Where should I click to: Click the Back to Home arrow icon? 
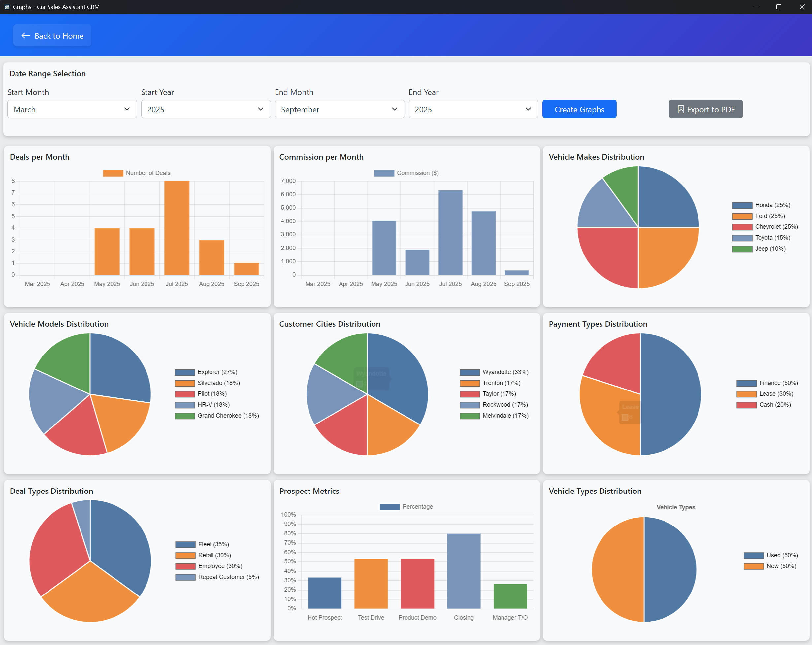tap(26, 36)
